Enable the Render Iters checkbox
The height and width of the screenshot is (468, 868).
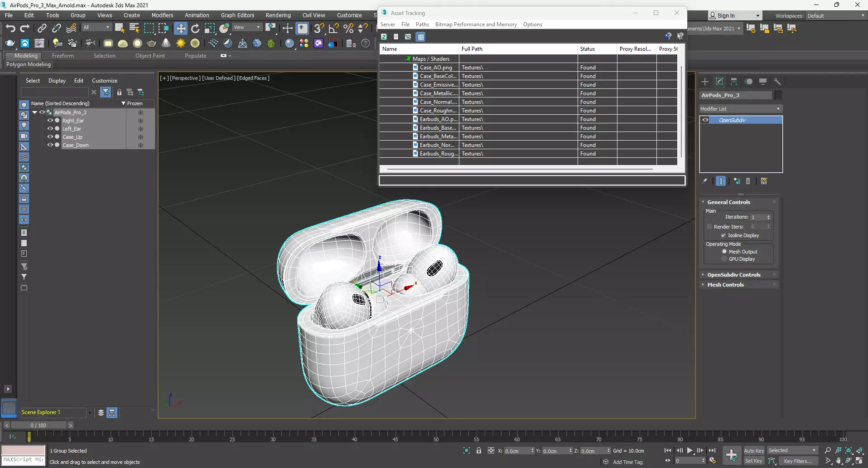[x=709, y=226]
